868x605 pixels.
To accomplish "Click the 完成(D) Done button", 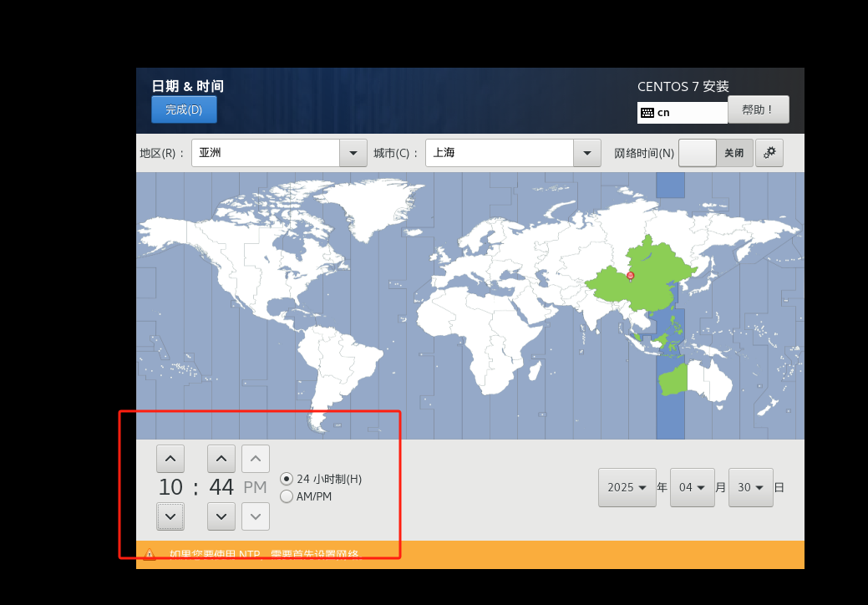I will pos(184,109).
